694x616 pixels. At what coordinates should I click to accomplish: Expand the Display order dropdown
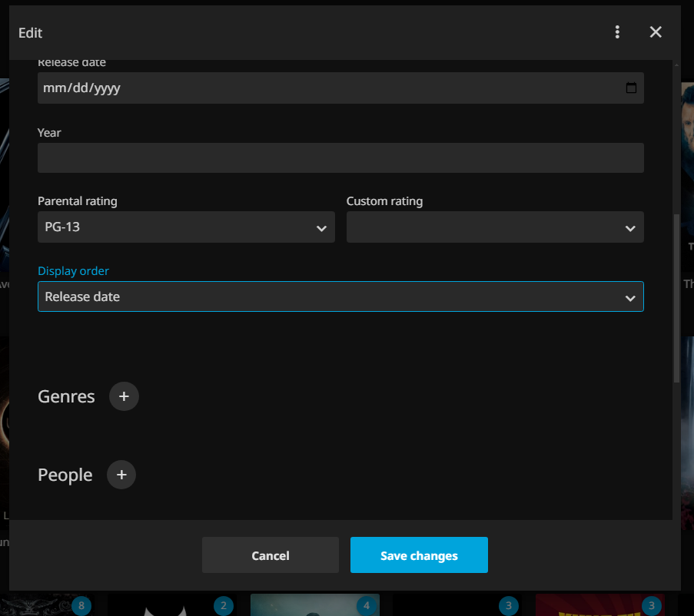coord(340,296)
